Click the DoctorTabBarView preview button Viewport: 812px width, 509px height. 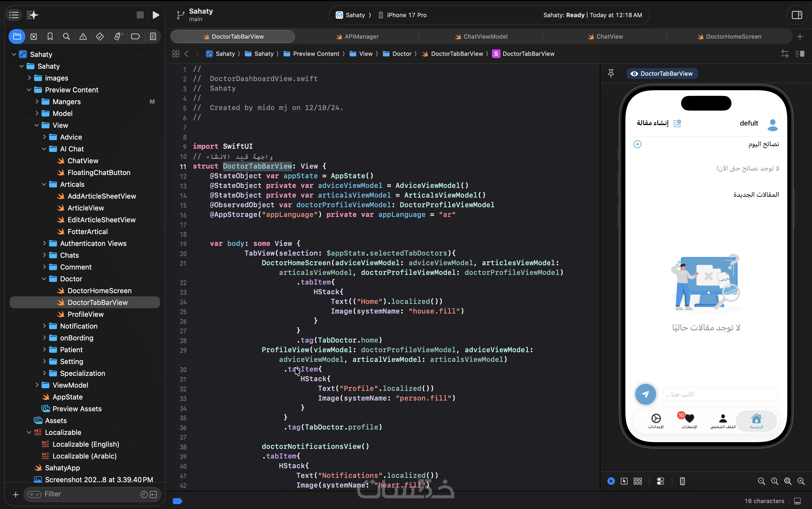(662, 73)
